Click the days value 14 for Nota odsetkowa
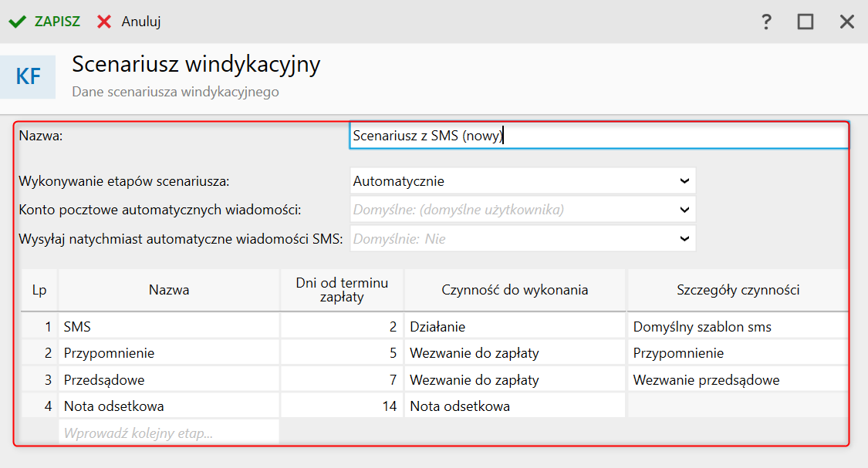868x468 pixels. tap(342, 406)
